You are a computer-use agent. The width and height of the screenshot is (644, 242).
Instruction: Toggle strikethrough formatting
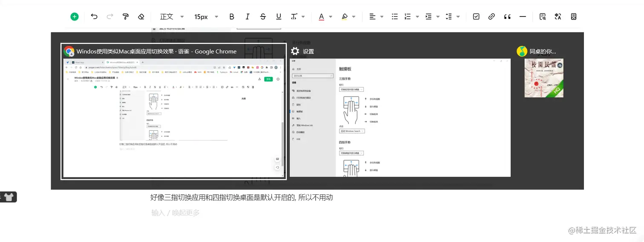point(263,17)
